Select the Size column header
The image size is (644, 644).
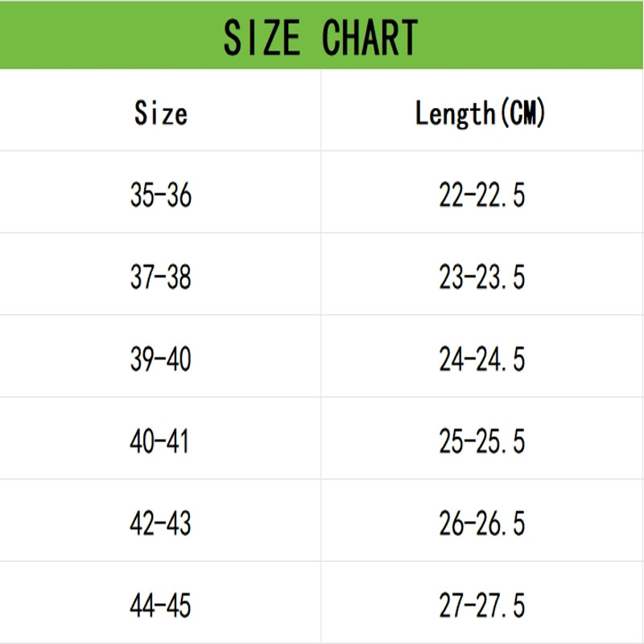[x=161, y=113]
